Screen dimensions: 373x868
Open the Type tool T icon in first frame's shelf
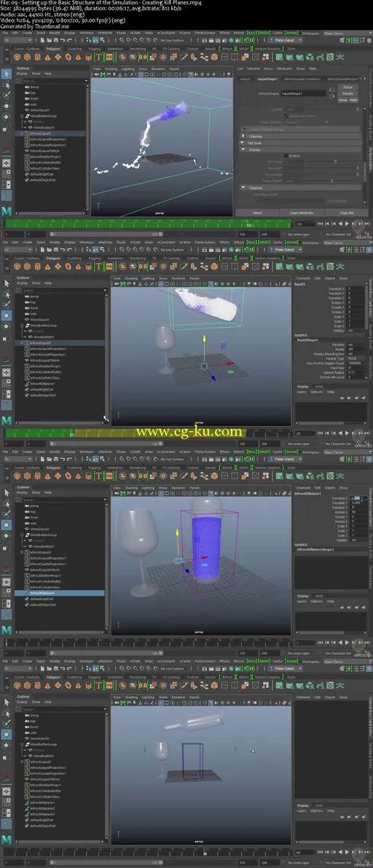pyautogui.click(x=98, y=57)
